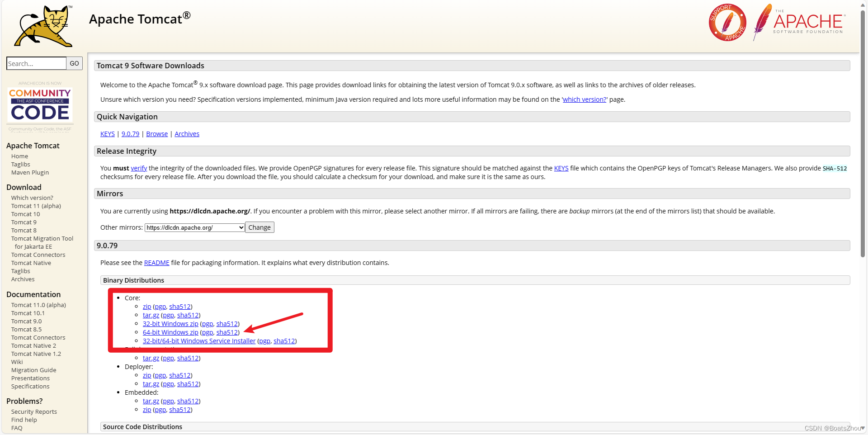Open Archives in Quick Navigation
Viewport: 868px width, 435px height.
(187, 134)
